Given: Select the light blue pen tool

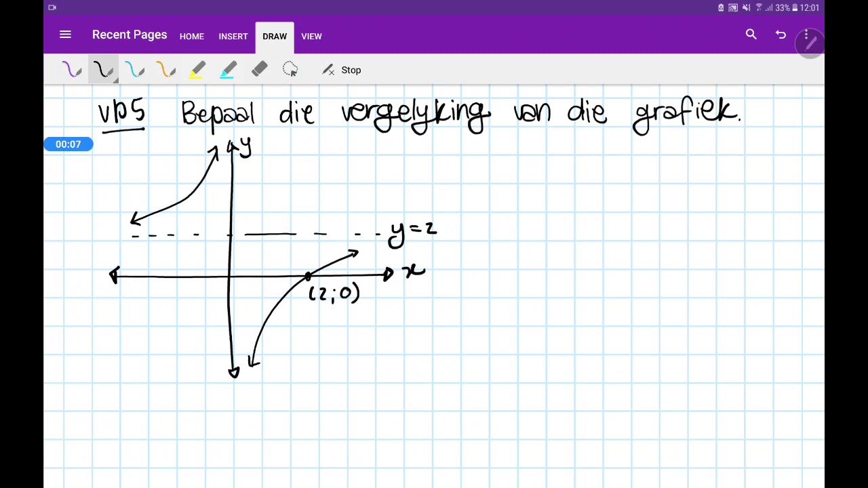Looking at the screenshot, I should [x=134, y=70].
